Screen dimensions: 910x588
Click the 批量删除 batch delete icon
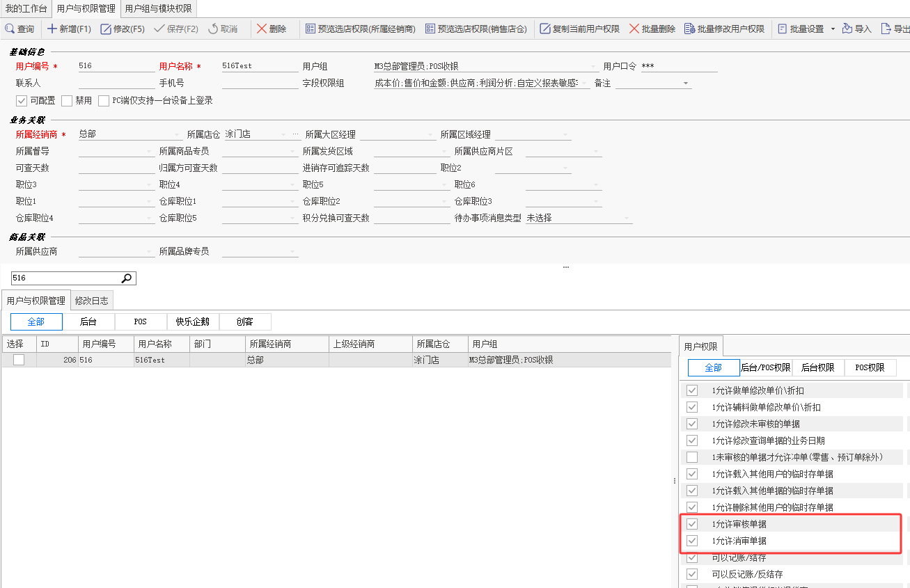coord(634,29)
